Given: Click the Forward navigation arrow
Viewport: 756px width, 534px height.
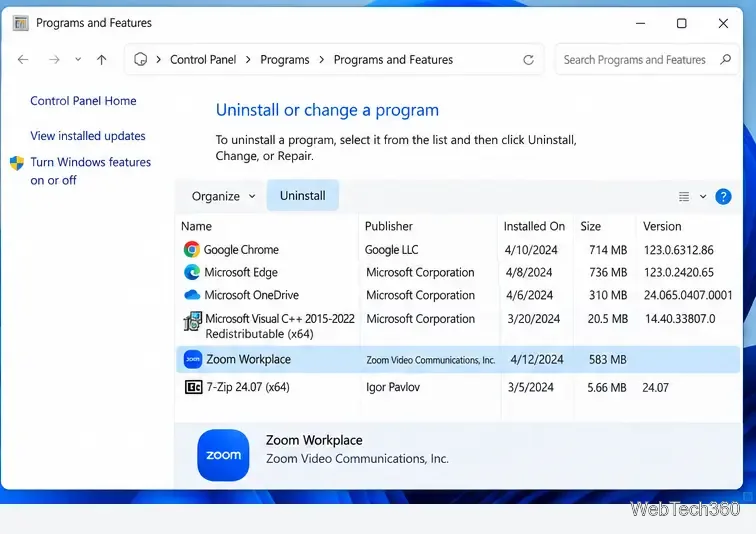Looking at the screenshot, I should tap(54, 60).
